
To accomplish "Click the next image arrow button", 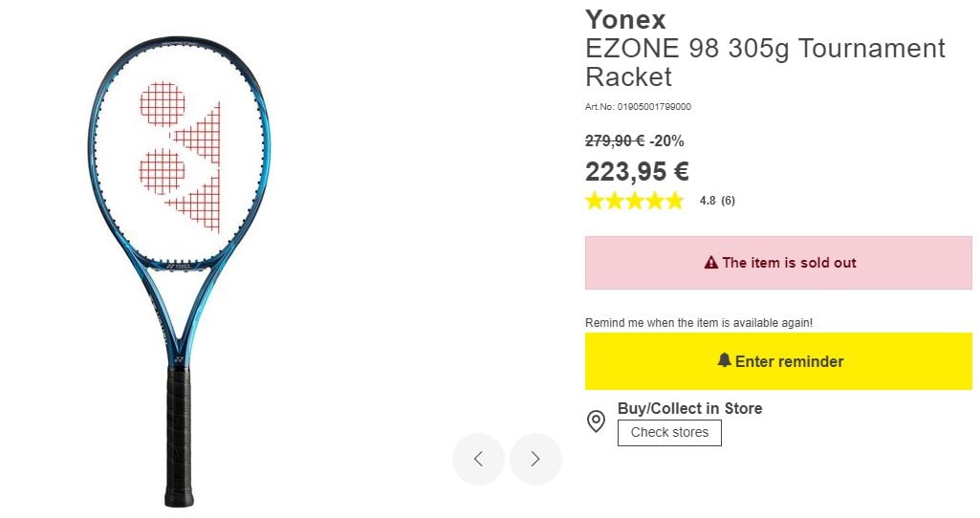I will [535, 459].
